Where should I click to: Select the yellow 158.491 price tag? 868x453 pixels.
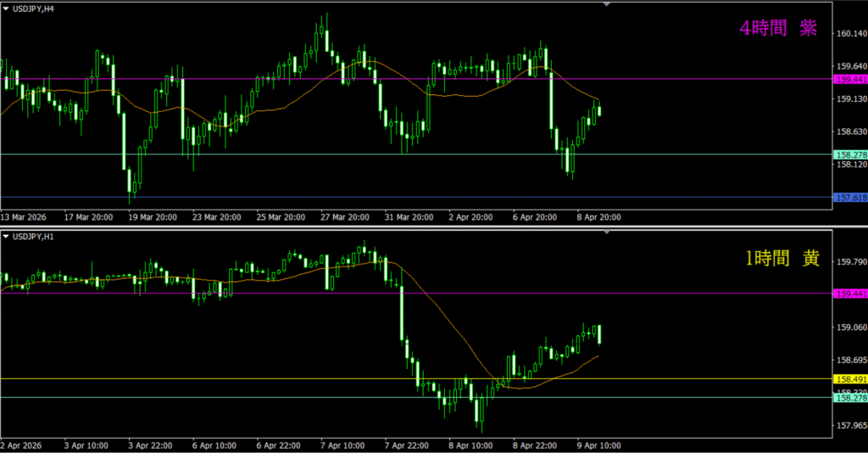[850, 379]
